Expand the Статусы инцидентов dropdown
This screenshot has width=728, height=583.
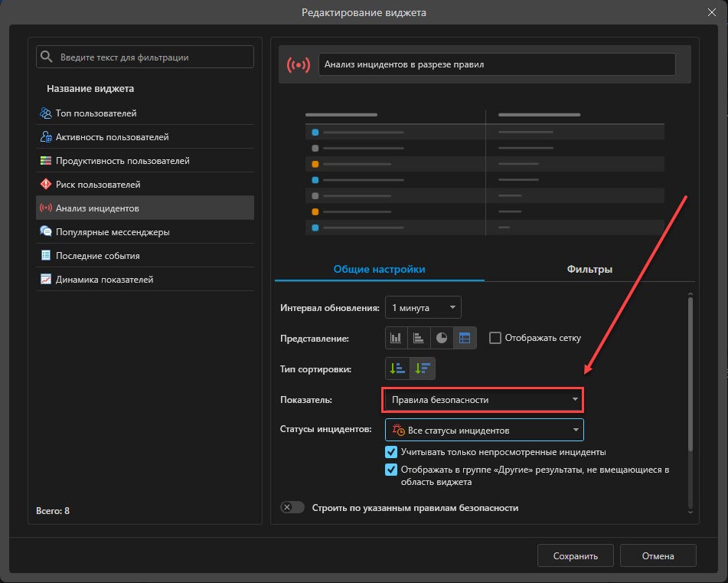(x=485, y=431)
